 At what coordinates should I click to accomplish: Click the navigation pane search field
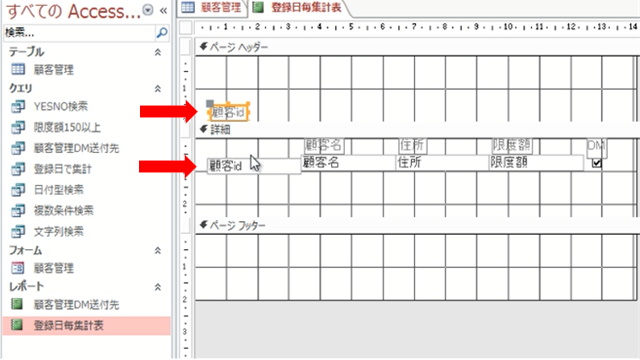pyautogui.click(x=80, y=33)
